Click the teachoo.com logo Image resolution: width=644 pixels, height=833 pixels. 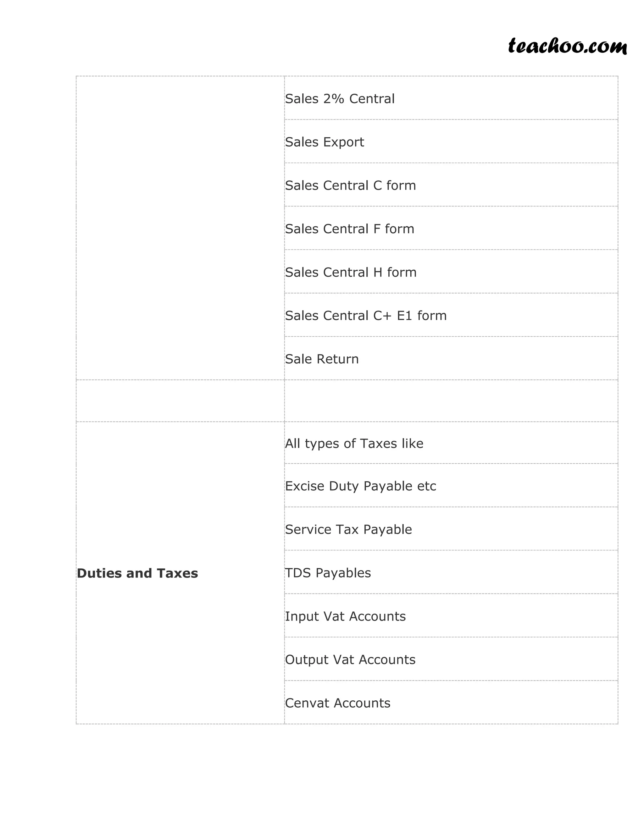click(567, 47)
